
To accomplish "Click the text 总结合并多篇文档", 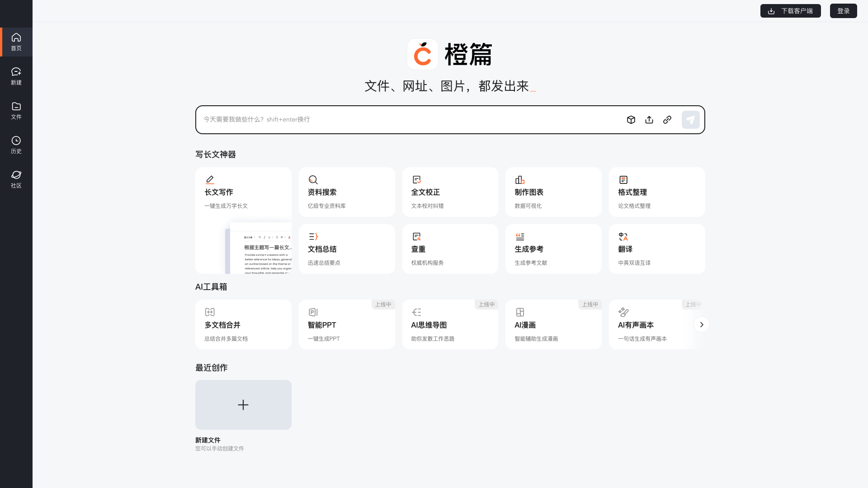I will [226, 339].
